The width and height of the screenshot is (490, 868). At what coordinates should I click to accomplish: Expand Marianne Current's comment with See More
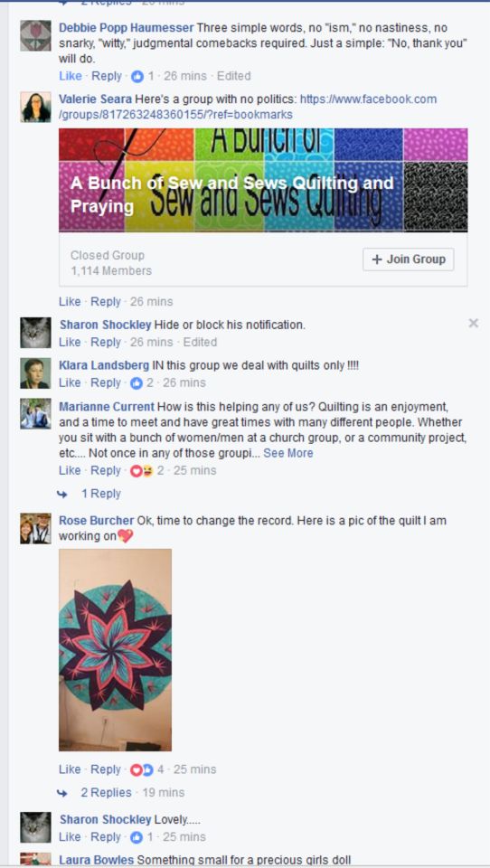pos(287,453)
